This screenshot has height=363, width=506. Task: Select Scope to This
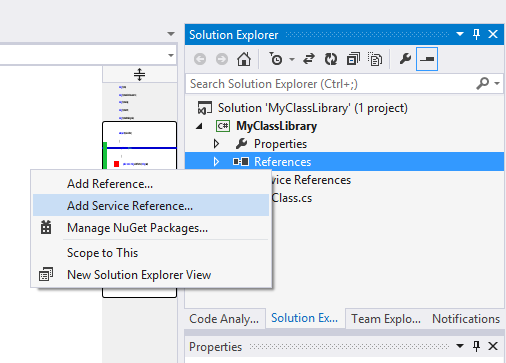tap(151, 253)
